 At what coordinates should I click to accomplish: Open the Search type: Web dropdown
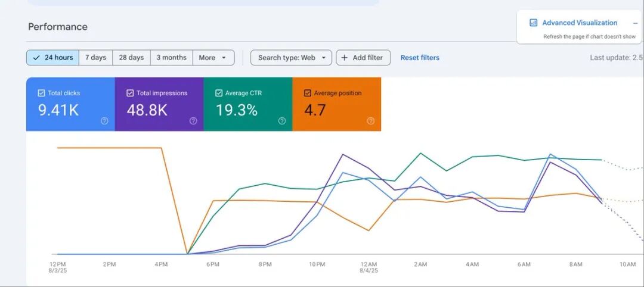point(291,58)
